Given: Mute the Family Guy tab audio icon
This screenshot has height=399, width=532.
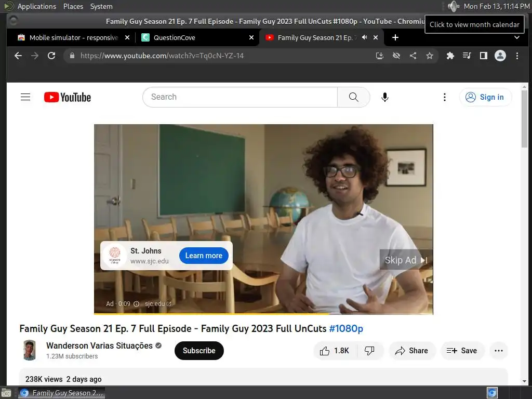Looking at the screenshot, I should (x=364, y=37).
